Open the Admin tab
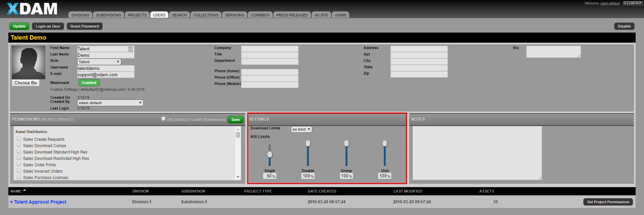The image size is (644, 215). (x=340, y=15)
